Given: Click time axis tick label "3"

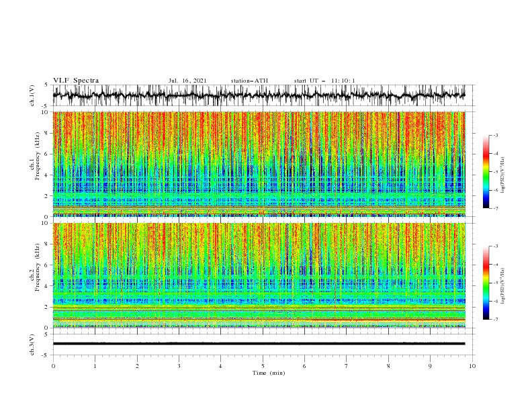Looking at the screenshot, I should click(x=179, y=366).
